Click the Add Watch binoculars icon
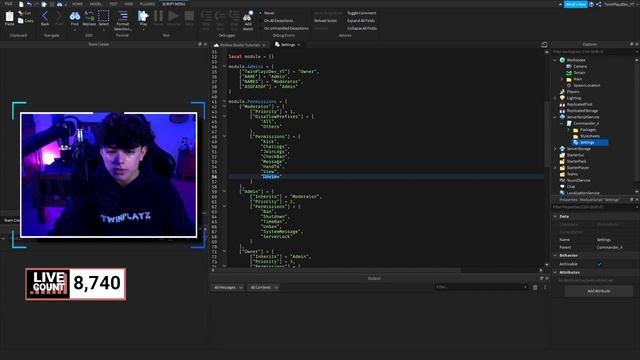Viewport: 640px width, 360px height. tap(248, 16)
